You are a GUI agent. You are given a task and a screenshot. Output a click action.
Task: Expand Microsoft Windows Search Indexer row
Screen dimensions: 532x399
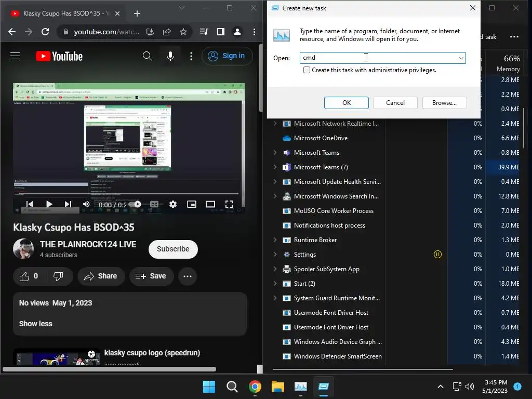click(x=275, y=196)
